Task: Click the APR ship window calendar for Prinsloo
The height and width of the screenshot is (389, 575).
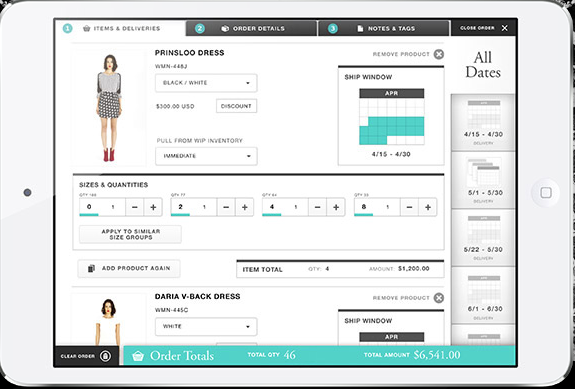Action: (x=392, y=117)
